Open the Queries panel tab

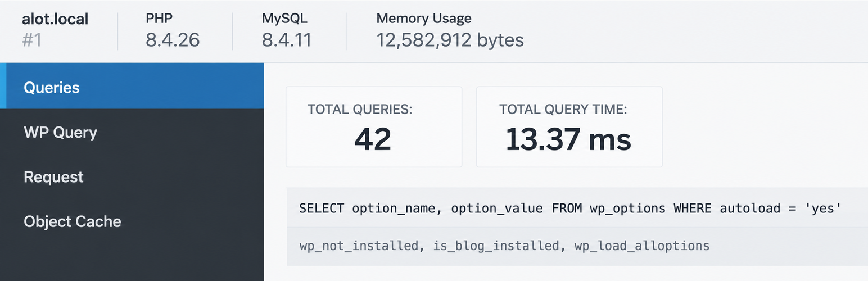tap(132, 86)
